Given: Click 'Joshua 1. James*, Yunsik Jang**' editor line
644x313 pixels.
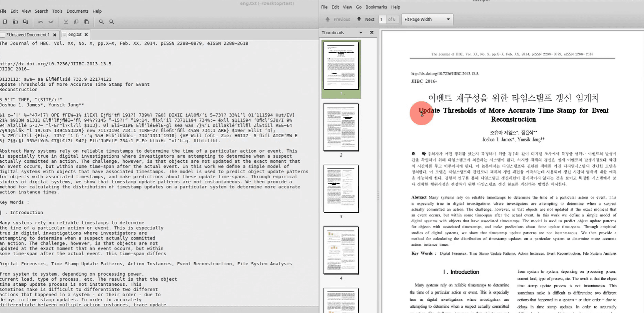Looking at the screenshot, I should coord(42,105).
